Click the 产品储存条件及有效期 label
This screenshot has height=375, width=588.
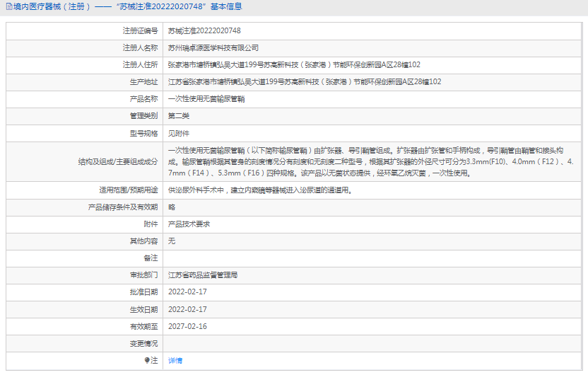(x=123, y=207)
